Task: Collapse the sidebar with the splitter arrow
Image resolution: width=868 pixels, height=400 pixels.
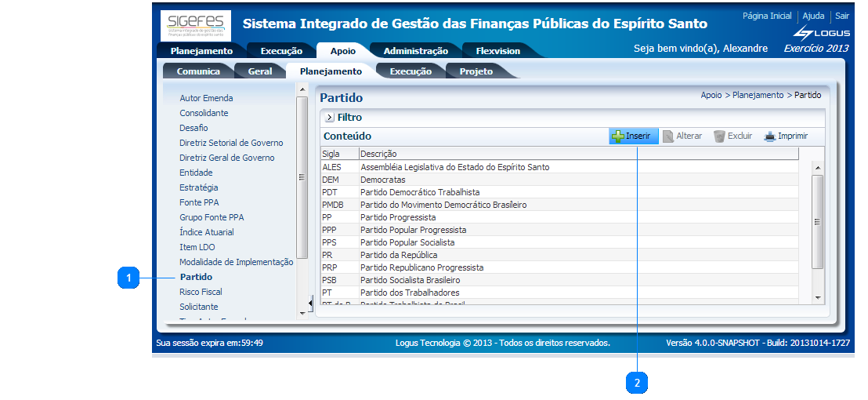Action: tap(310, 302)
